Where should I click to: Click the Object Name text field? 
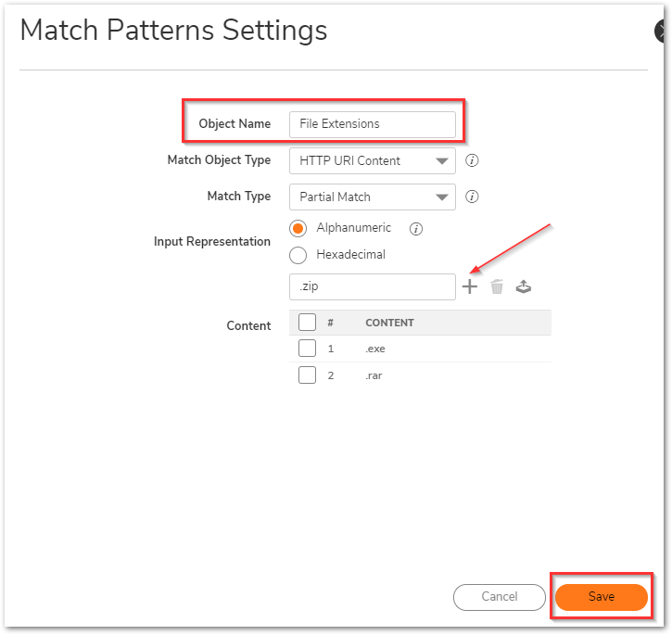pyautogui.click(x=372, y=124)
